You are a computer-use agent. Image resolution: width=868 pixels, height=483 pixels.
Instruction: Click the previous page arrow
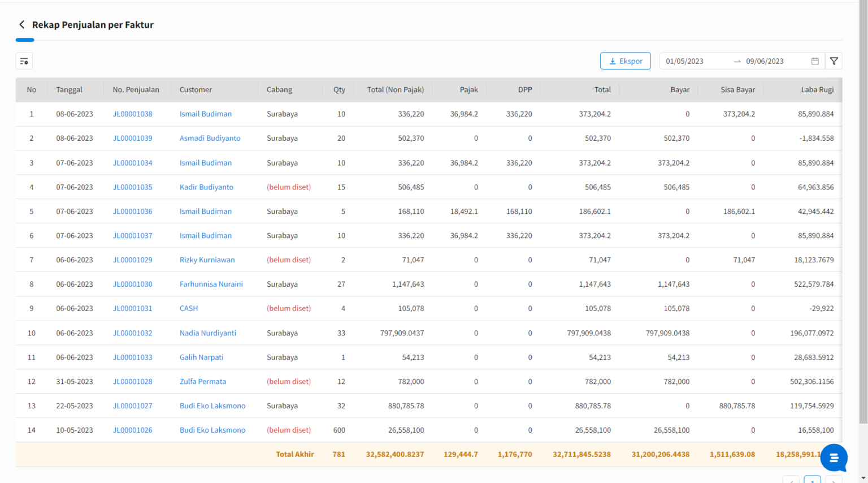[791, 480]
